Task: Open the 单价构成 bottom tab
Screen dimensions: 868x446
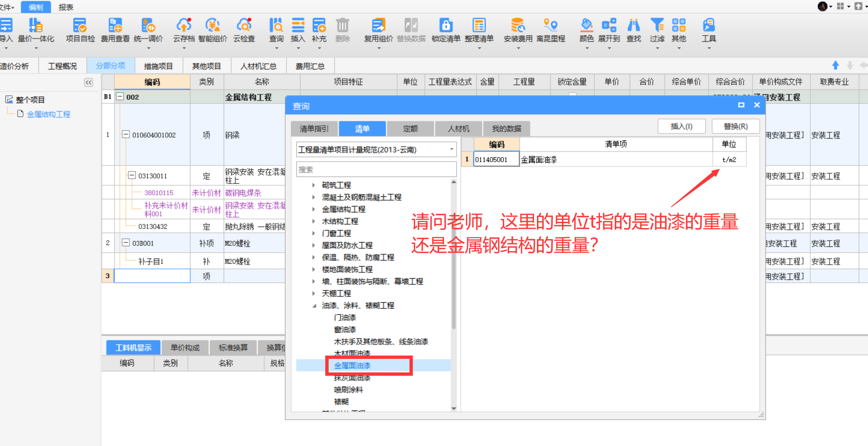Action: pos(185,347)
